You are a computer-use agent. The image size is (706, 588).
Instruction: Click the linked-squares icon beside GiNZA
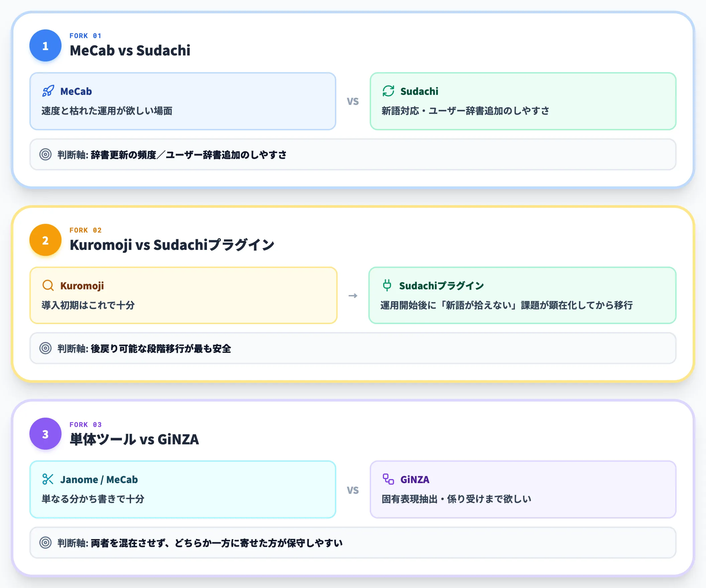pos(388,479)
